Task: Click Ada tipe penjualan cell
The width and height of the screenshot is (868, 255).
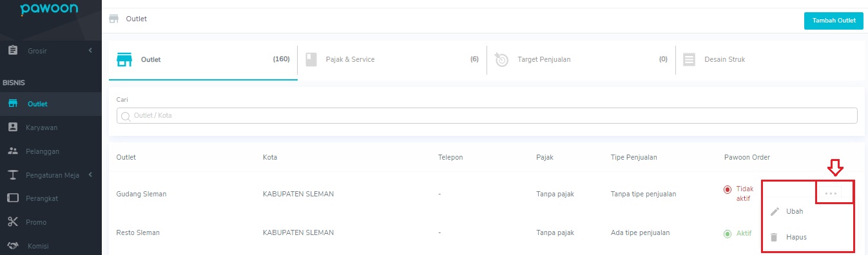Action: 641,232
